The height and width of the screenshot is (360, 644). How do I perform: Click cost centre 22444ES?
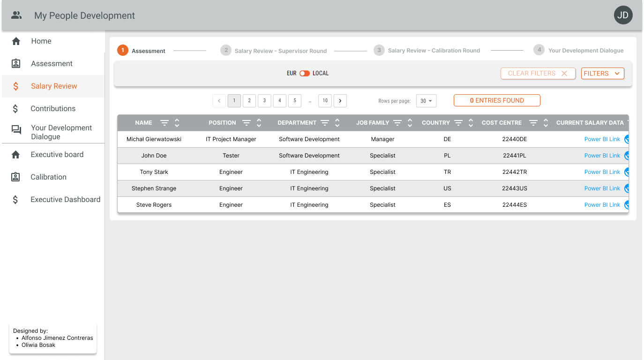[515, 205]
